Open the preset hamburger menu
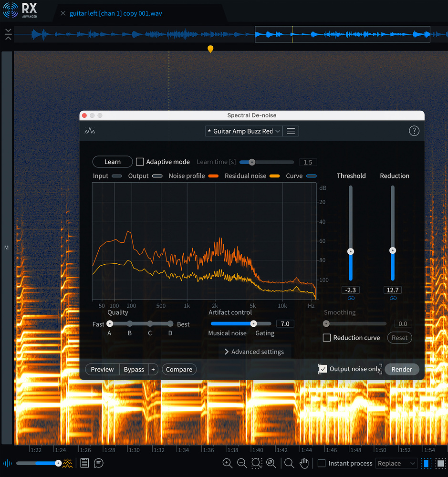The height and width of the screenshot is (477, 448). tap(291, 131)
